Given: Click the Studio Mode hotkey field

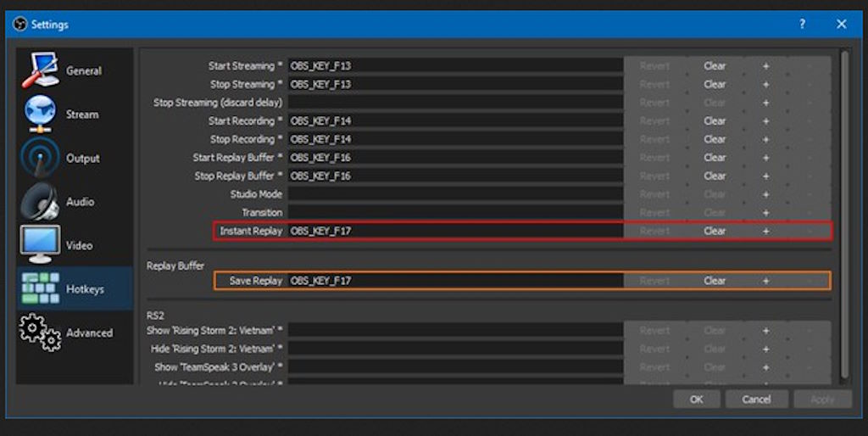Looking at the screenshot, I should [x=455, y=194].
